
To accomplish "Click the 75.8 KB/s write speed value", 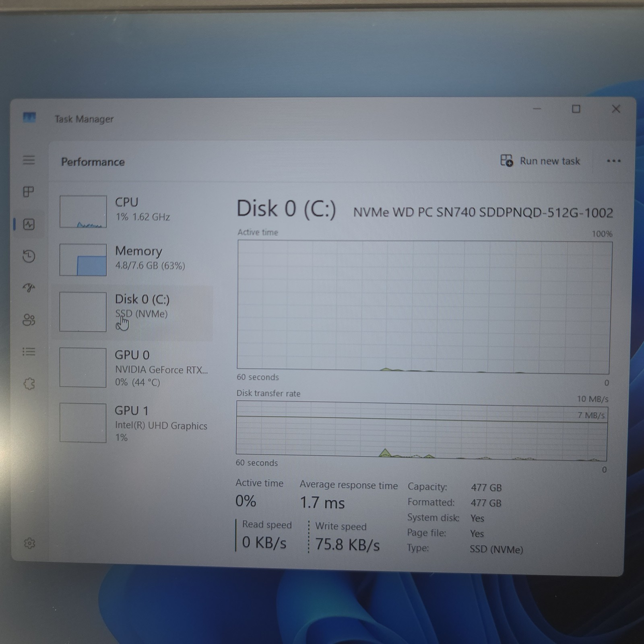I will tap(347, 545).
